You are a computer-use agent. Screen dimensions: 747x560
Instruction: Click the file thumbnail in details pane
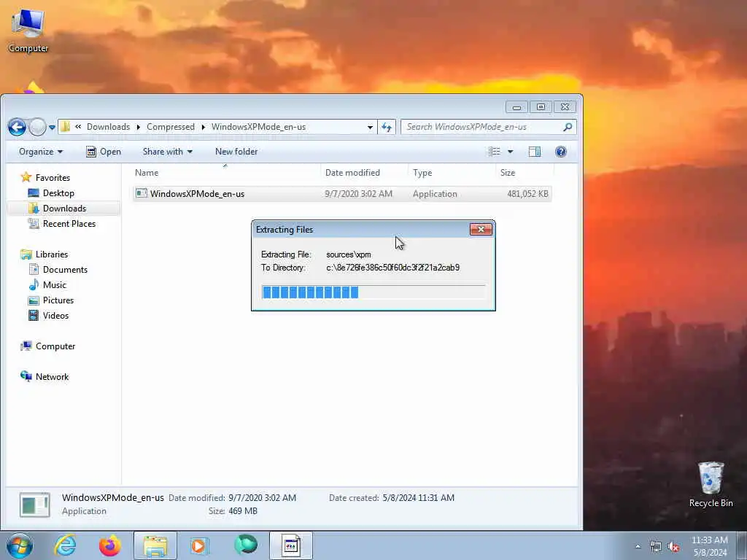pyautogui.click(x=35, y=505)
